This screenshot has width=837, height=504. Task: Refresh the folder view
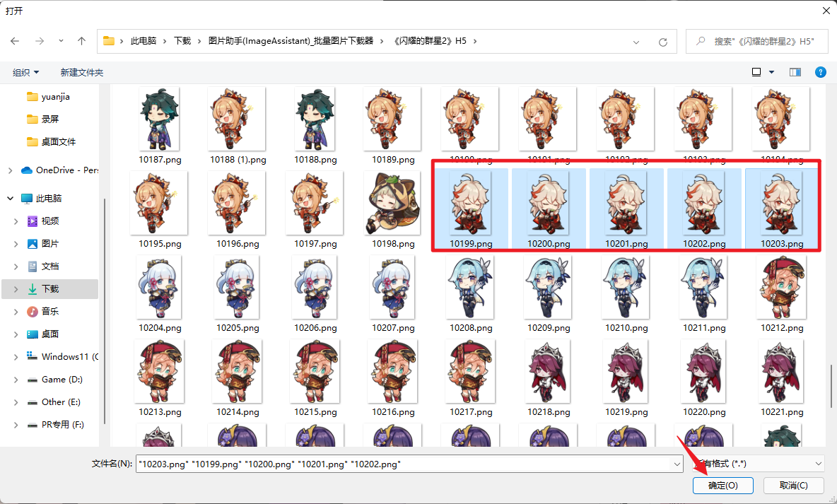[x=663, y=42]
